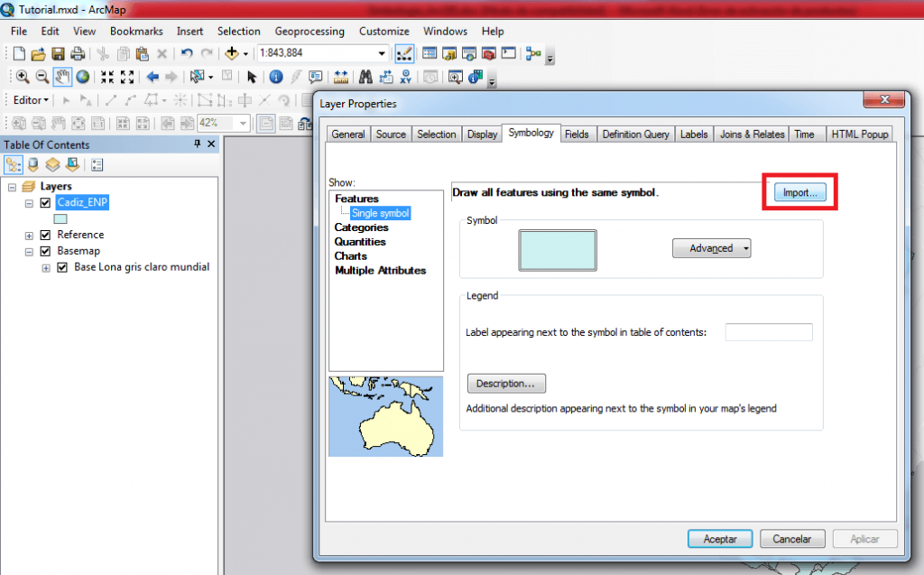Image resolution: width=924 pixels, height=575 pixels.
Task: Open the Geoprocessing menu
Action: click(x=310, y=31)
